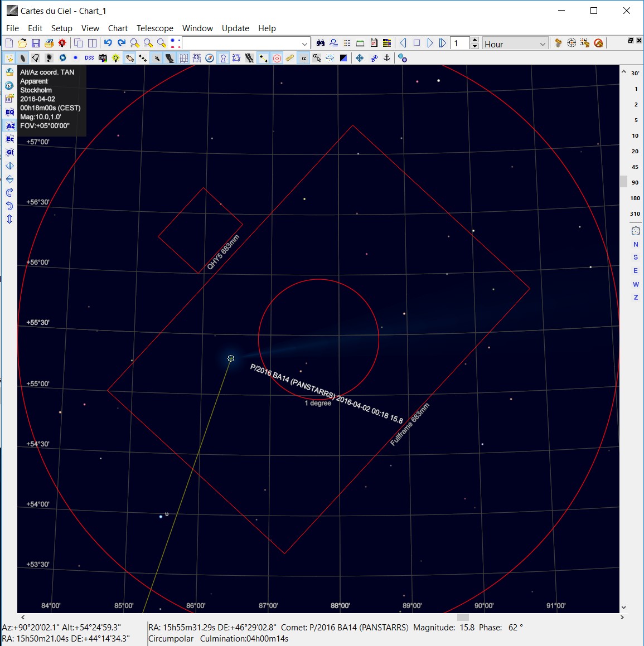Viewport: 644px width, 646px height.
Task: Download a DSS image via the DSS button
Action: 89,58
